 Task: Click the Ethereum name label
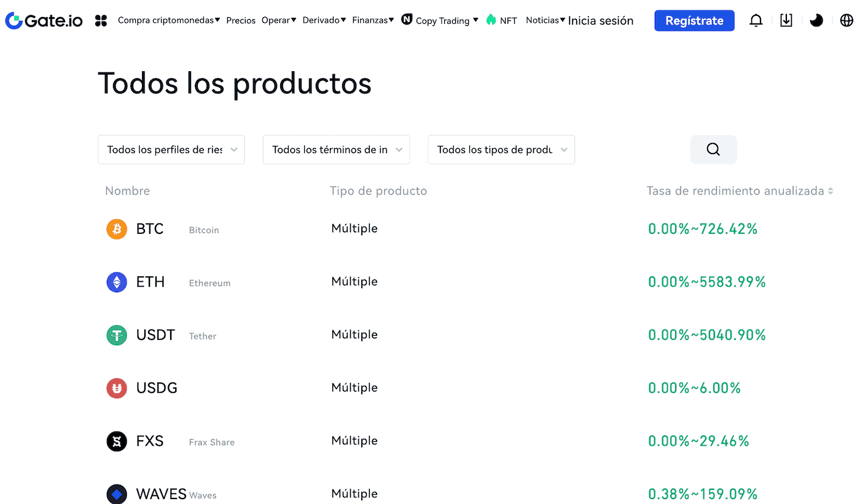point(209,283)
